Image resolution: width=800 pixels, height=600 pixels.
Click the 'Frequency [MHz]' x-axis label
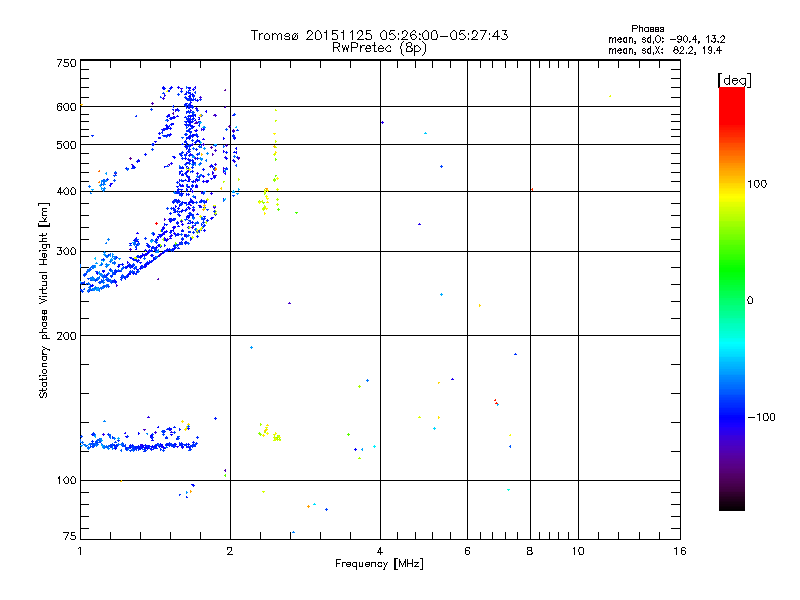pyautogui.click(x=379, y=564)
